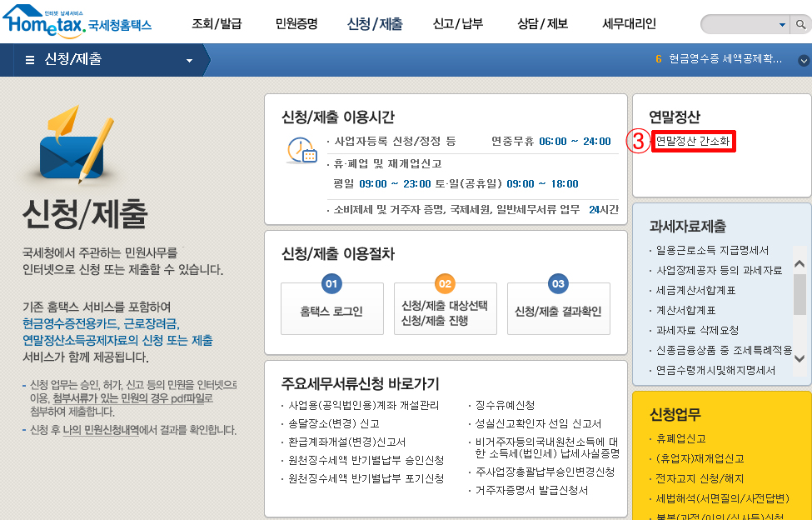Open the 상담/제보 menu
The image size is (812, 520).
(542, 23)
